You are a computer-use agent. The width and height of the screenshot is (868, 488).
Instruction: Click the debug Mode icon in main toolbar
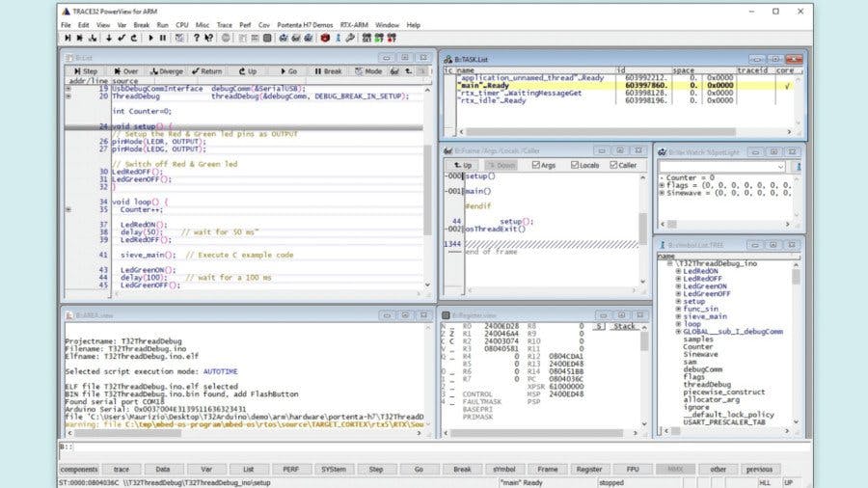[179, 39]
